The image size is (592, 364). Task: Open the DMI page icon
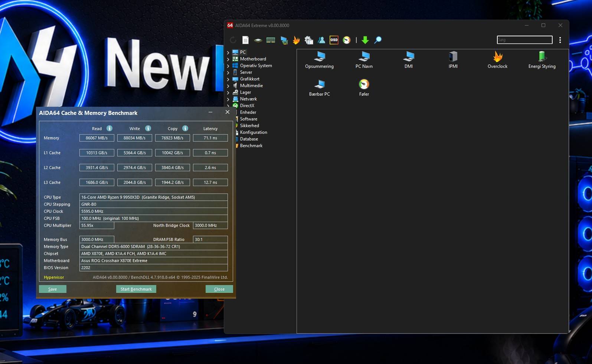[409, 60]
